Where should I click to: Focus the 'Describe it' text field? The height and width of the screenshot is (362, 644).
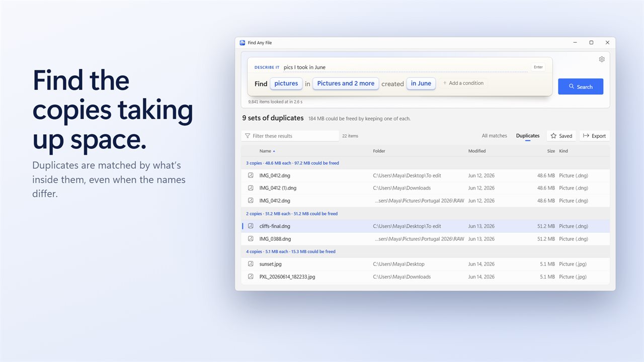[x=406, y=67]
